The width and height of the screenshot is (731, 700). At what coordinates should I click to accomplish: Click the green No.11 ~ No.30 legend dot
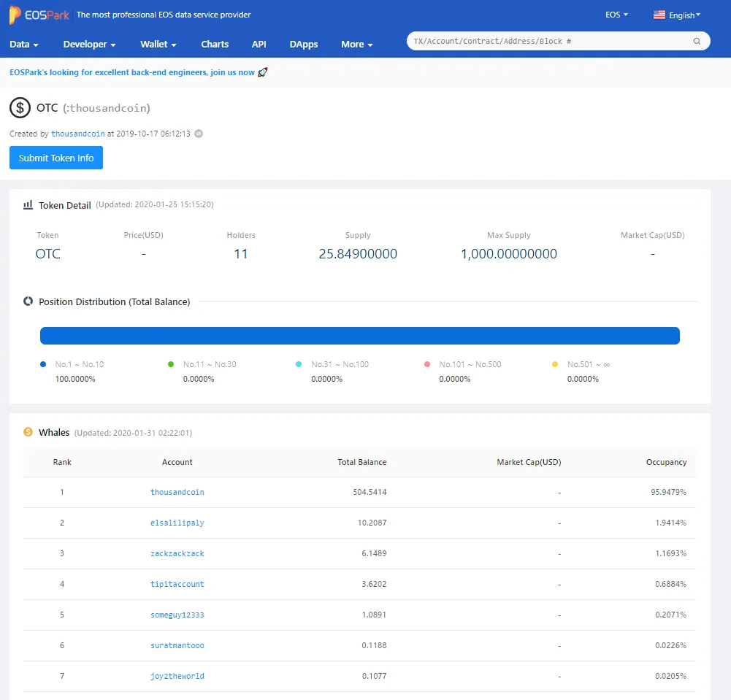pyautogui.click(x=171, y=364)
